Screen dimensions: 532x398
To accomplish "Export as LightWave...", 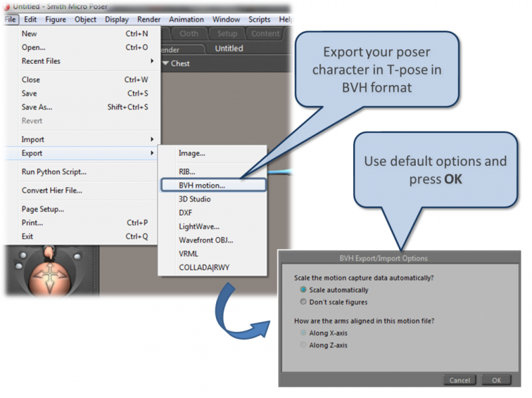I will click(x=213, y=226).
